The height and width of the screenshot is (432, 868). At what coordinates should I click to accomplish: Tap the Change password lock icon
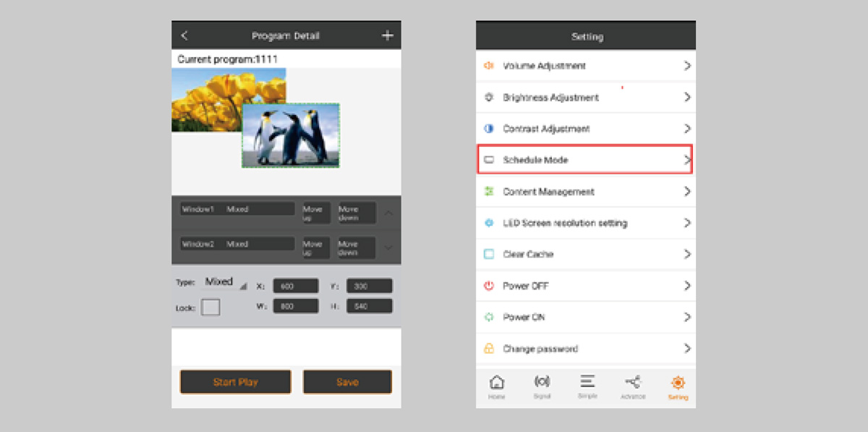point(489,349)
